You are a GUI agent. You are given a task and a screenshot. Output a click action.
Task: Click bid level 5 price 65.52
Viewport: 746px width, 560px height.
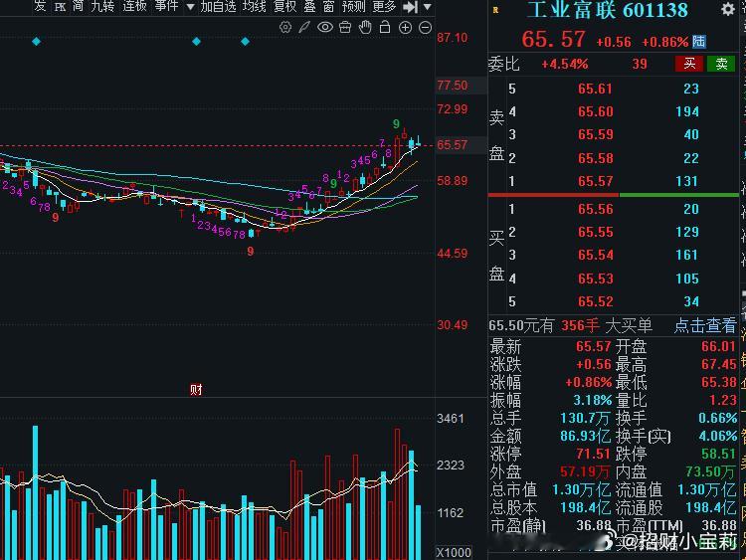(x=595, y=301)
